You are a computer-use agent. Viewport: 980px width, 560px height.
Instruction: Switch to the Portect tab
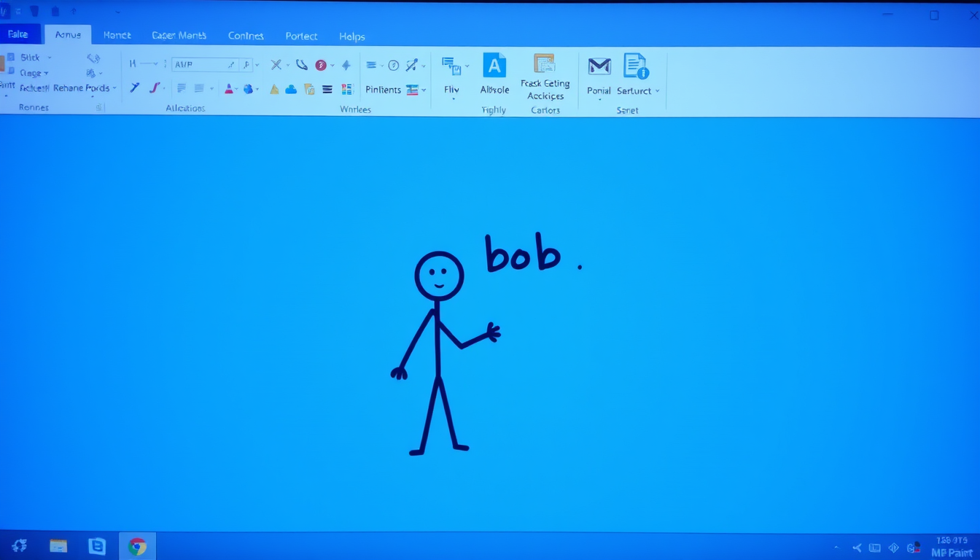pos(301,36)
